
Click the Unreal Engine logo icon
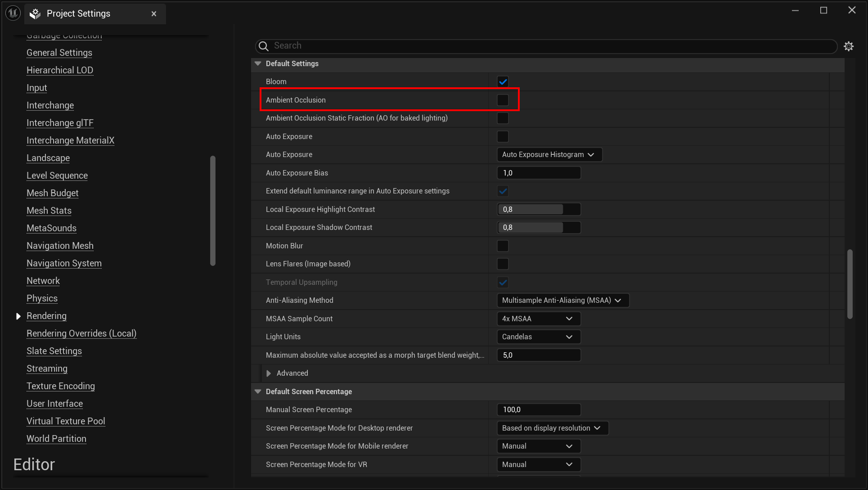(x=12, y=13)
